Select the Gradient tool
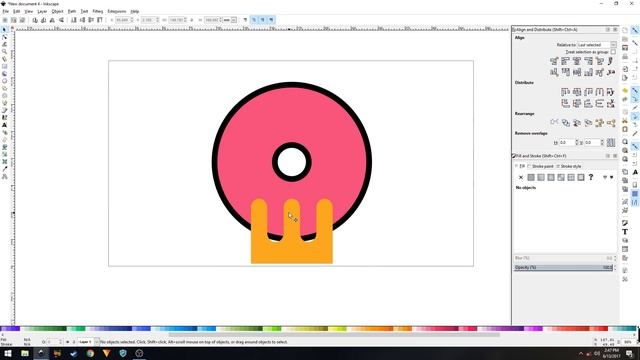Screen dimensions: 640x360 (4, 154)
